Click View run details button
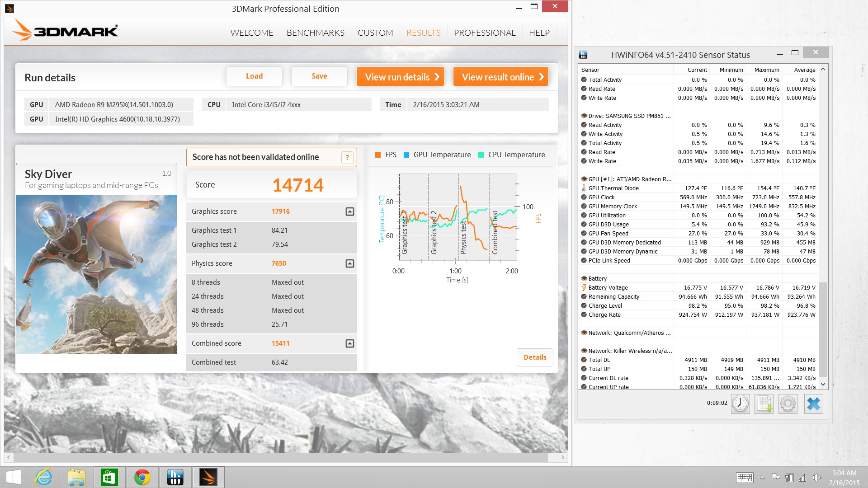The image size is (868, 488). click(400, 77)
